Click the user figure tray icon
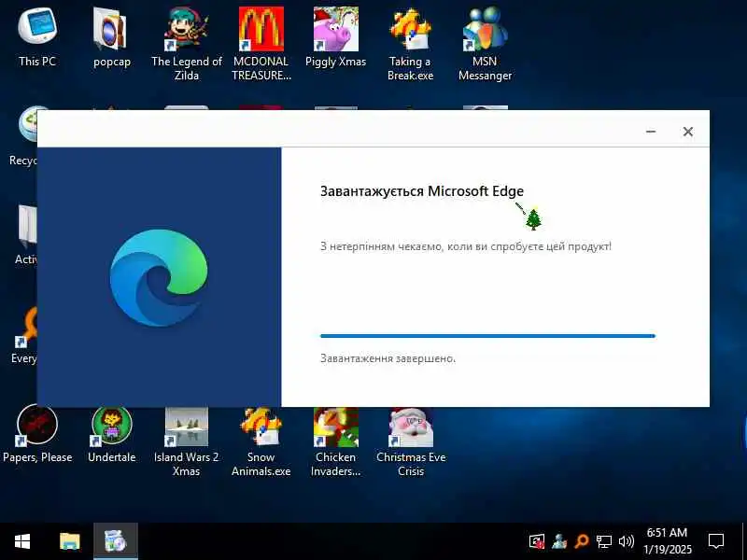Image resolution: width=747 pixels, height=560 pixels. point(559,541)
